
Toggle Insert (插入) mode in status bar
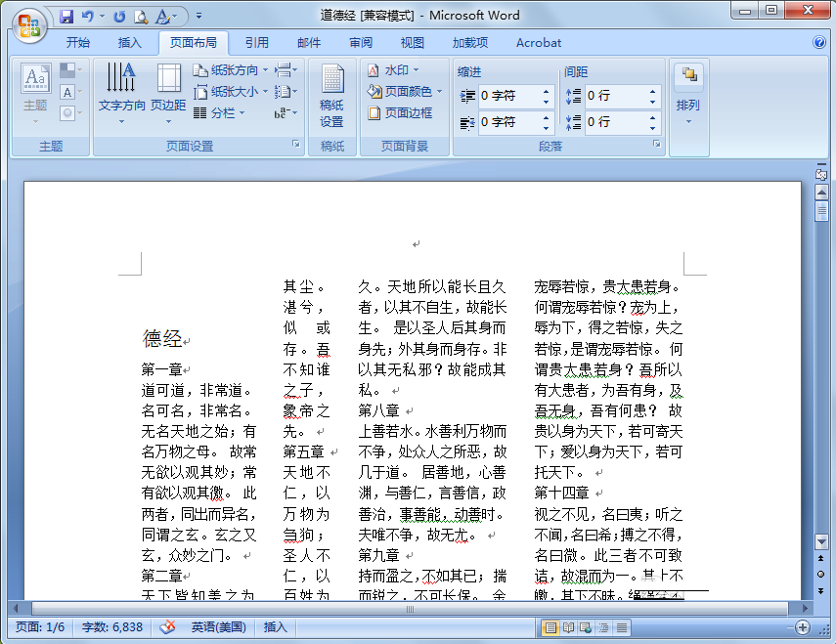(276, 627)
